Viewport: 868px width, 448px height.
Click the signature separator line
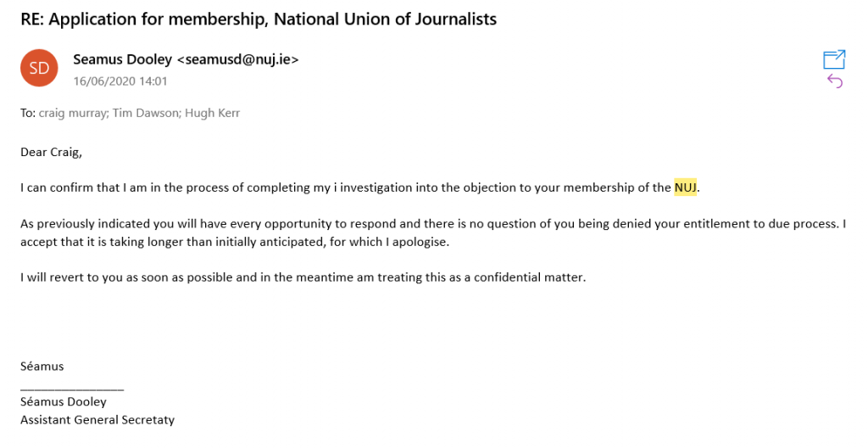72,389
